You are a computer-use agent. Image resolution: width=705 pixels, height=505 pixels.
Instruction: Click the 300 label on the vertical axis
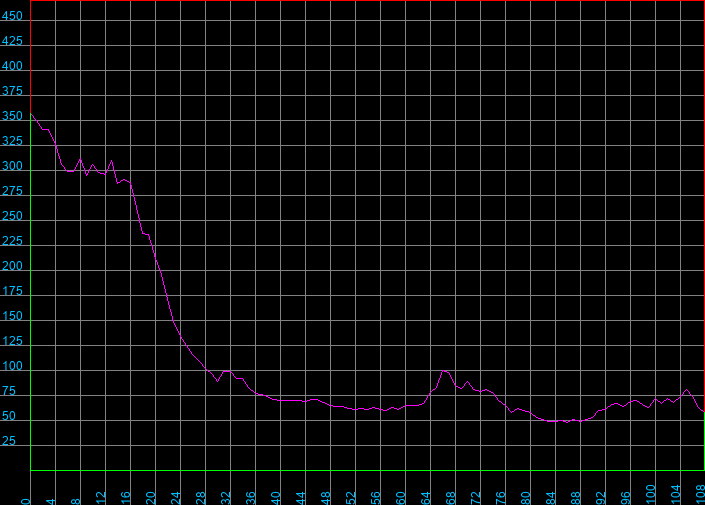[x=12, y=166]
